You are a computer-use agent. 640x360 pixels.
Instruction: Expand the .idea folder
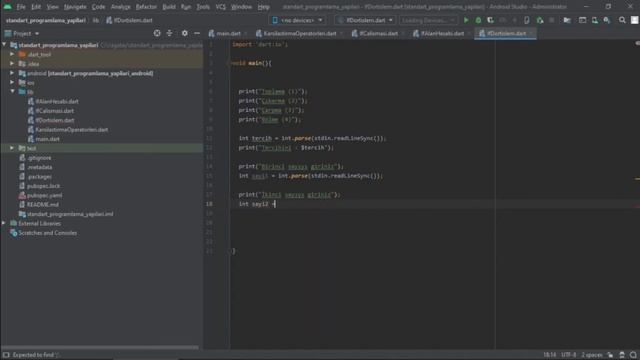click(12, 63)
